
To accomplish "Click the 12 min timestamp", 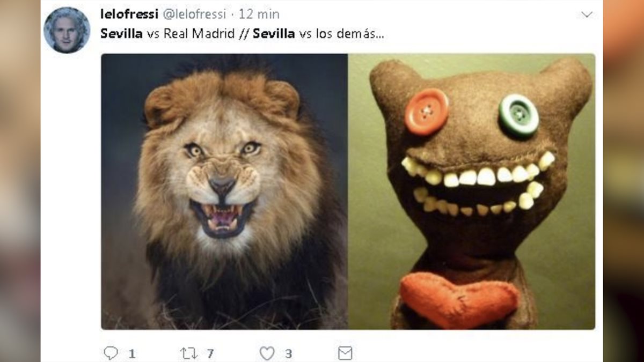I will 259,14.
